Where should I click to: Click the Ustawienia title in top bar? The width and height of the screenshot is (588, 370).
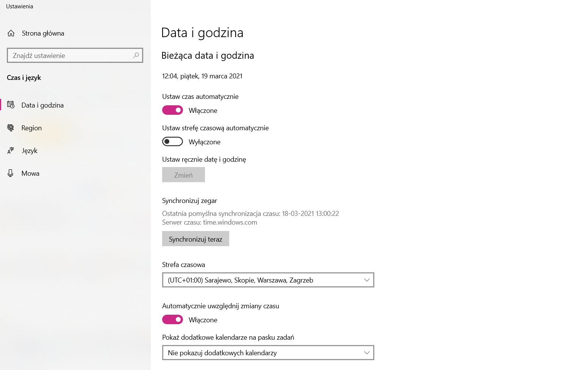tap(19, 6)
